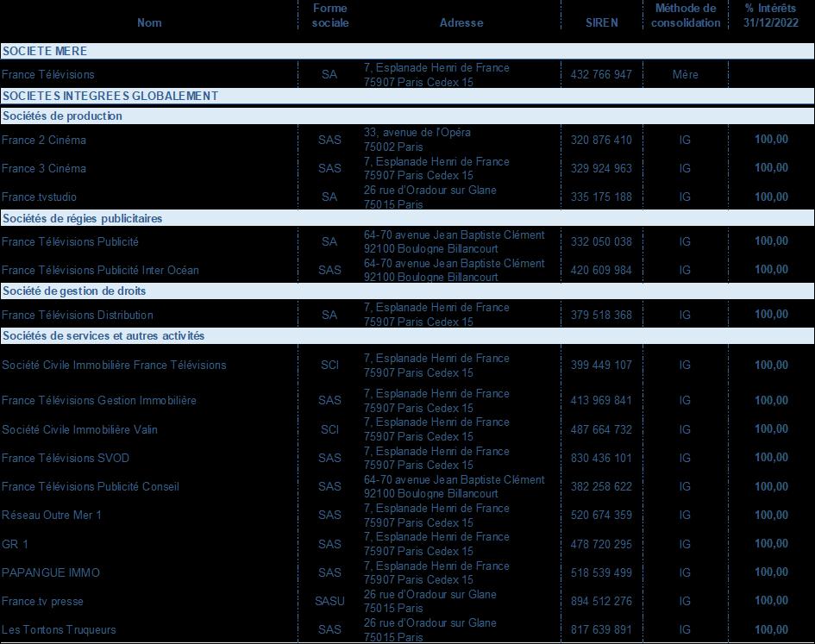This screenshot has height=644, width=815.
Task: Click SIREN number '420 609 984'
Action: [x=601, y=271]
